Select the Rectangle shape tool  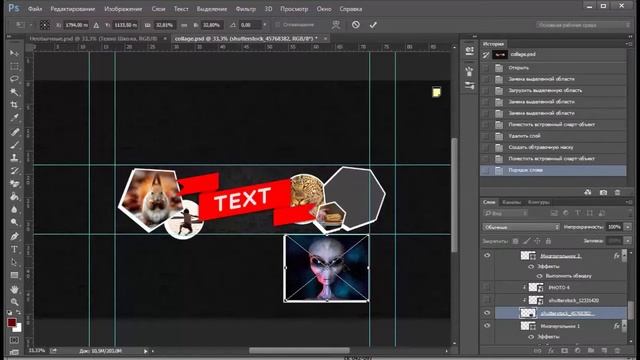pos(14,275)
